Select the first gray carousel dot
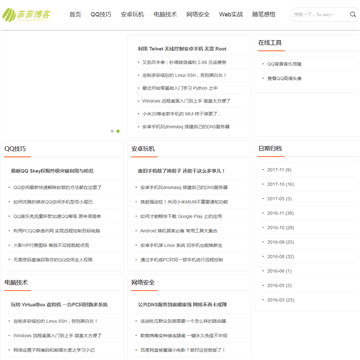Viewport: 360px width, 360px height. click(x=112, y=131)
